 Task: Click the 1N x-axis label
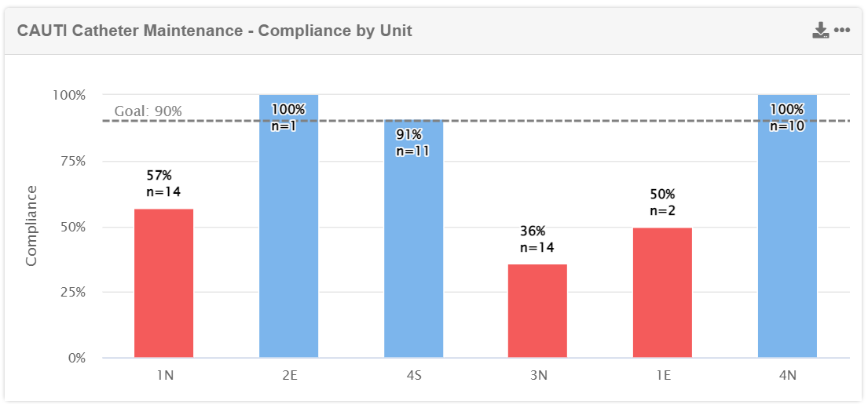pyautogui.click(x=164, y=376)
